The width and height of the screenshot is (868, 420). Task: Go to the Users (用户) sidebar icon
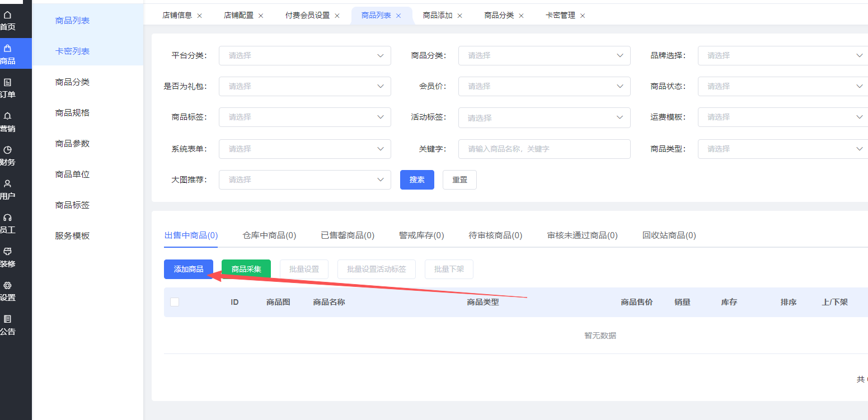tap(7, 184)
